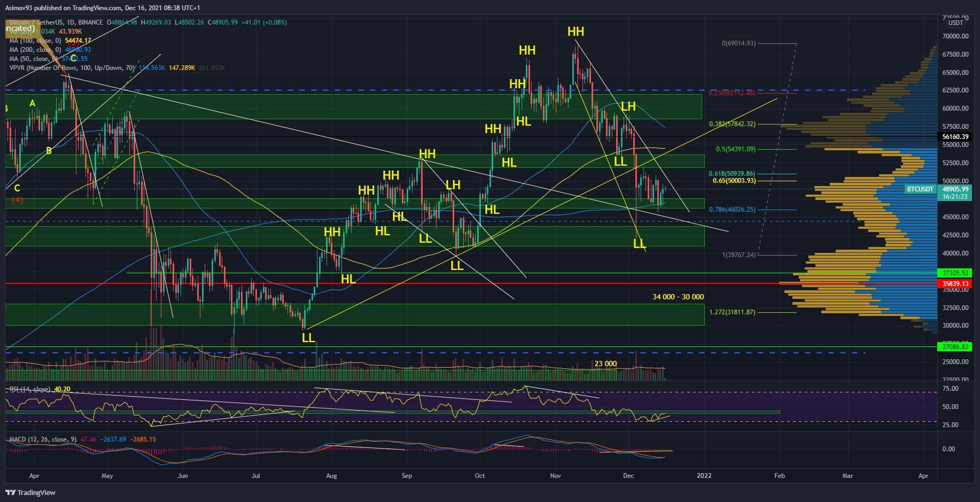Click the 75.00 RSI axis label
980x502 pixels.
[950, 389]
